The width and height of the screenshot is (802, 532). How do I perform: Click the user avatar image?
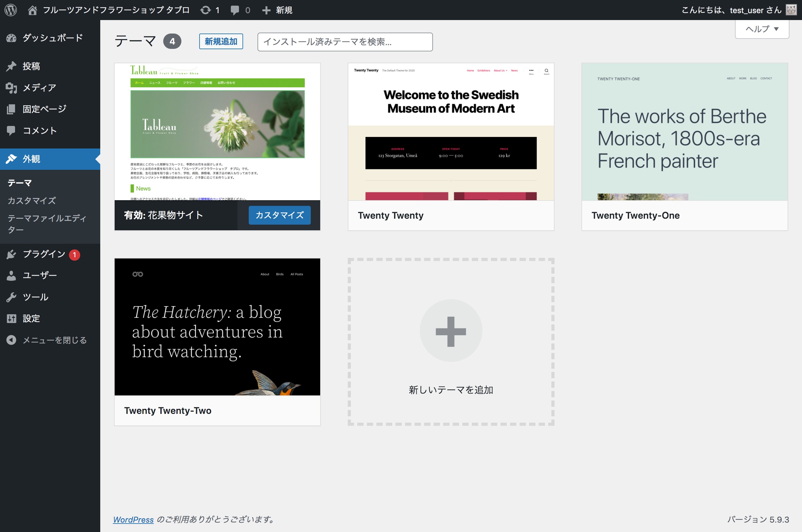[791, 10]
